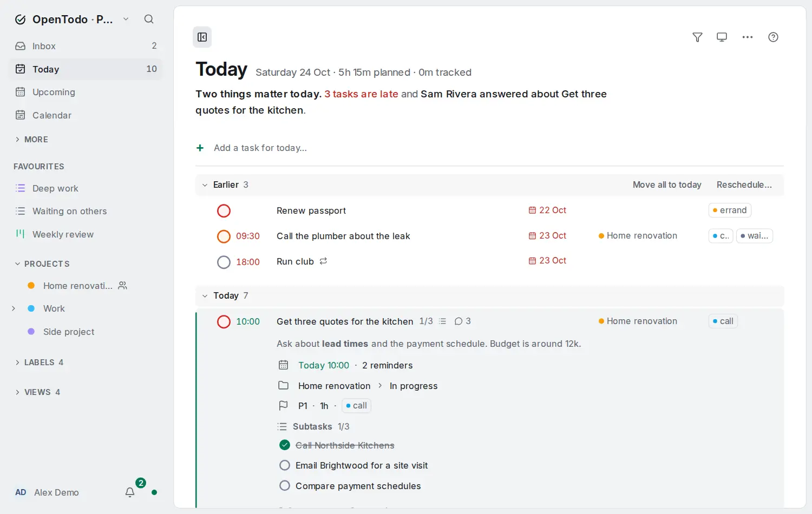Click the Reschedule... button

pyautogui.click(x=744, y=185)
